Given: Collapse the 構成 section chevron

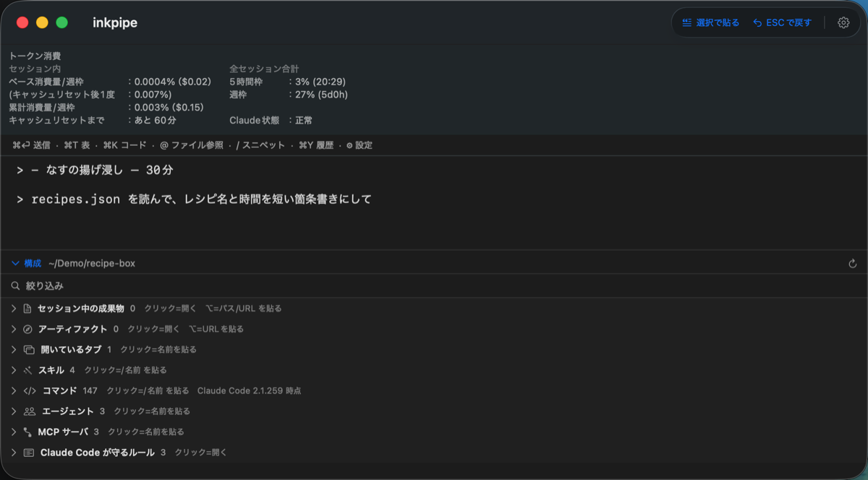Looking at the screenshot, I should 15,263.
